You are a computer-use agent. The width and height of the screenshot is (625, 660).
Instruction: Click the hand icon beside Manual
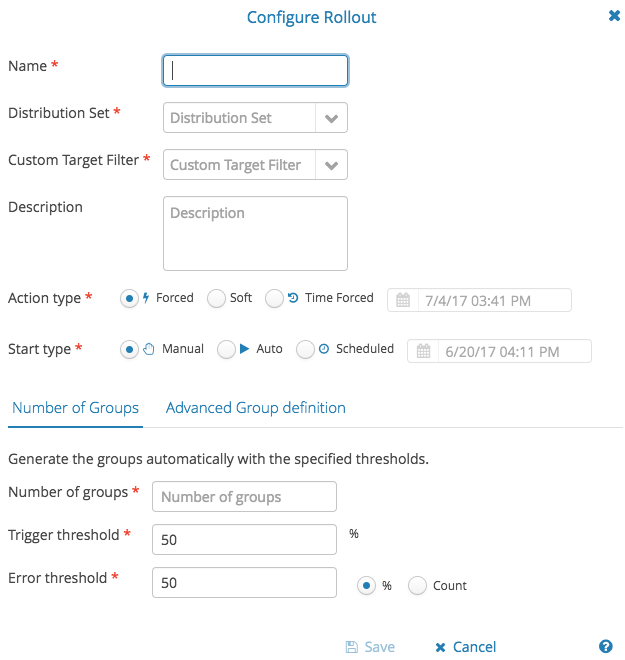tap(149, 349)
